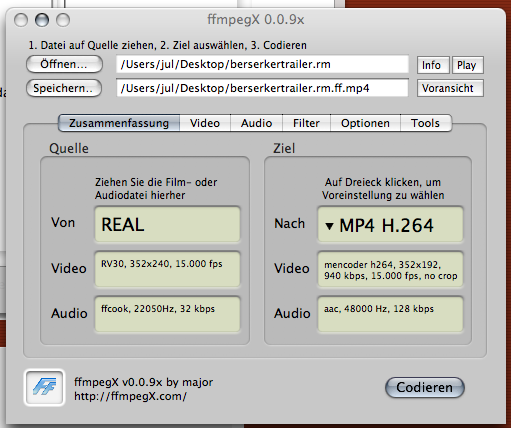Switch to the Video tab

click(x=205, y=123)
